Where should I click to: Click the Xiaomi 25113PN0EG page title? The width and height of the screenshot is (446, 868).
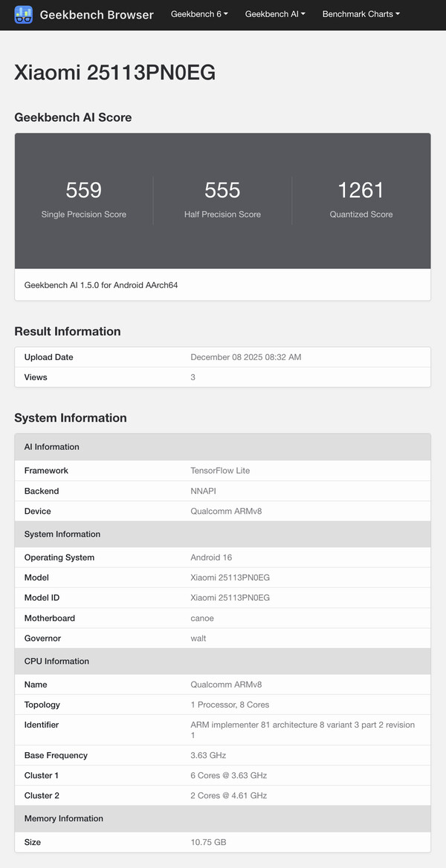114,72
